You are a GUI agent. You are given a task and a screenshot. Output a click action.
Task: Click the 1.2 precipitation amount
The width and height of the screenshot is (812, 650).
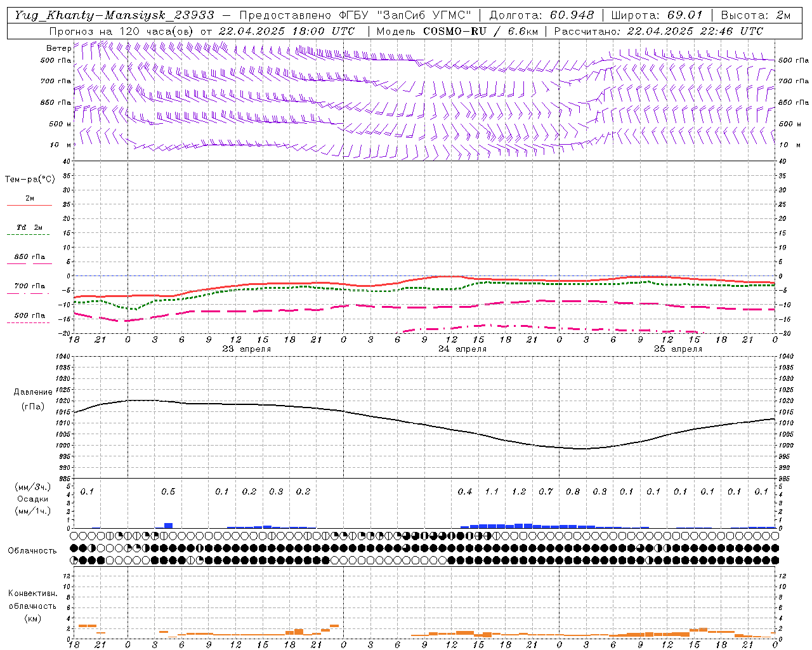click(519, 492)
